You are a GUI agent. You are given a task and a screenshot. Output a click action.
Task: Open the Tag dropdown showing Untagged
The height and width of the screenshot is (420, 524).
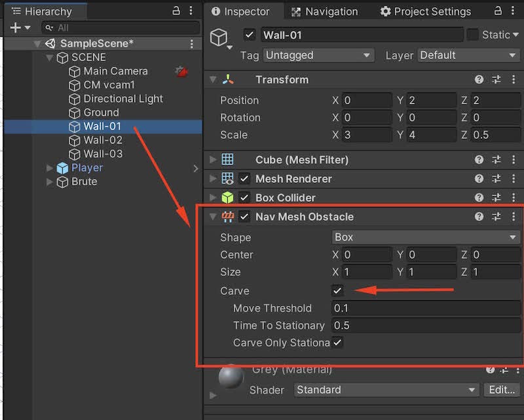pyautogui.click(x=318, y=56)
